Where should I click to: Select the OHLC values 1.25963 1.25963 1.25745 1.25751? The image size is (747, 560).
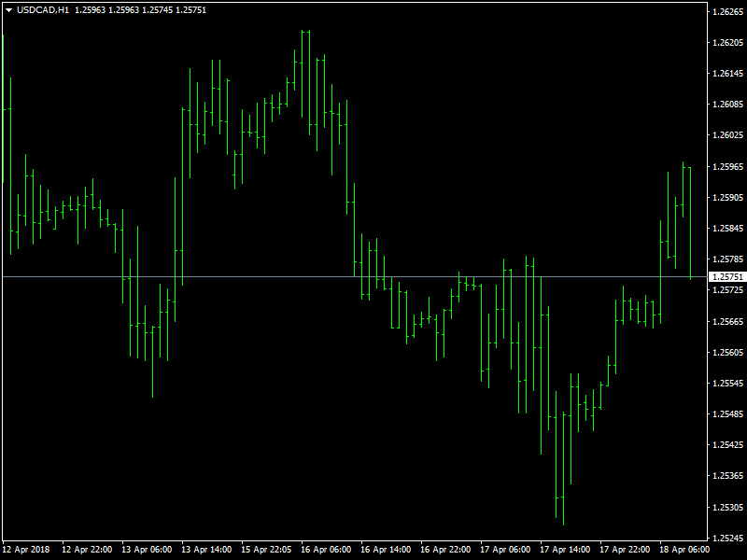(x=141, y=10)
